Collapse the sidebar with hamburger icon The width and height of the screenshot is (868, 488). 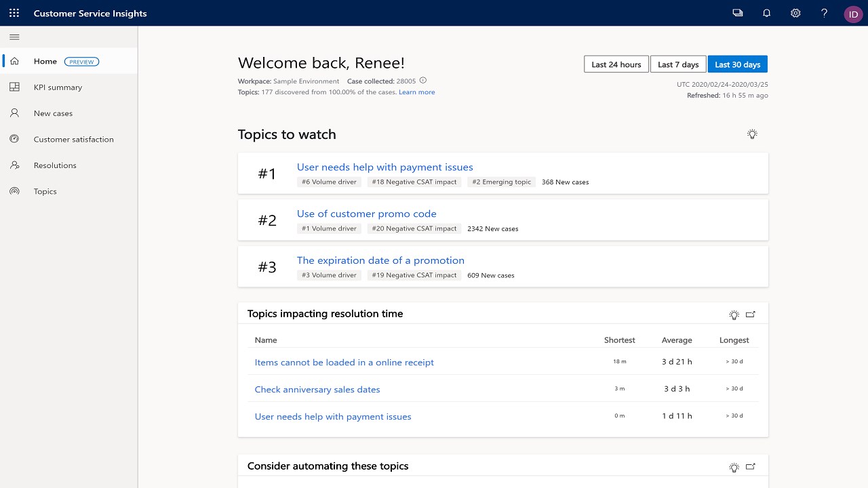tap(14, 37)
